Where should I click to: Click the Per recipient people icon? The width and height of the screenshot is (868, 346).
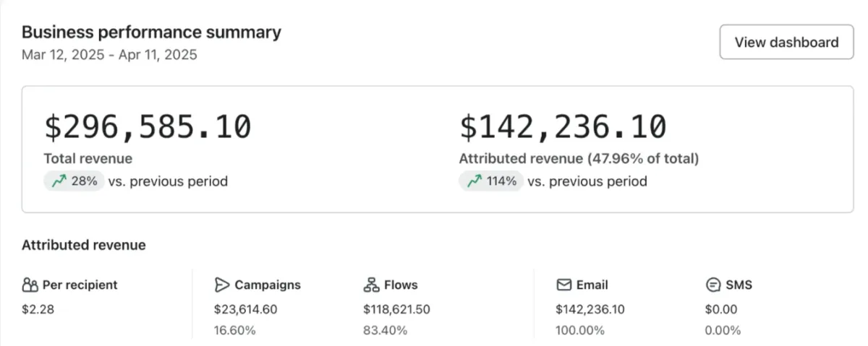pyautogui.click(x=30, y=285)
